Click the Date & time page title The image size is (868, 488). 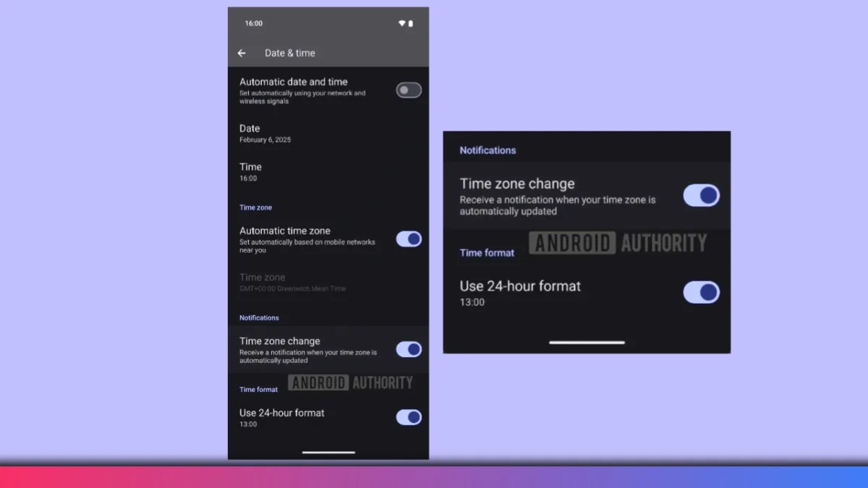[x=289, y=53]
